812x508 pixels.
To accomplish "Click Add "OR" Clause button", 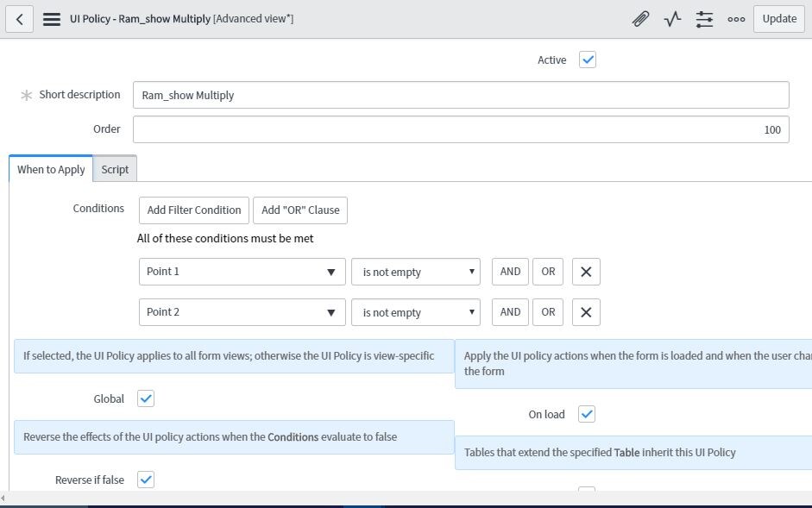I will point(300,210).
